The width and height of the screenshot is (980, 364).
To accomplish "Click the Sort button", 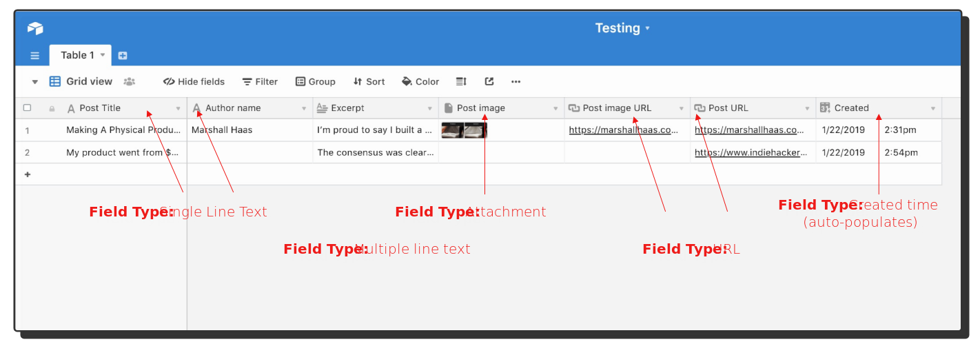I will coord(369,81).
